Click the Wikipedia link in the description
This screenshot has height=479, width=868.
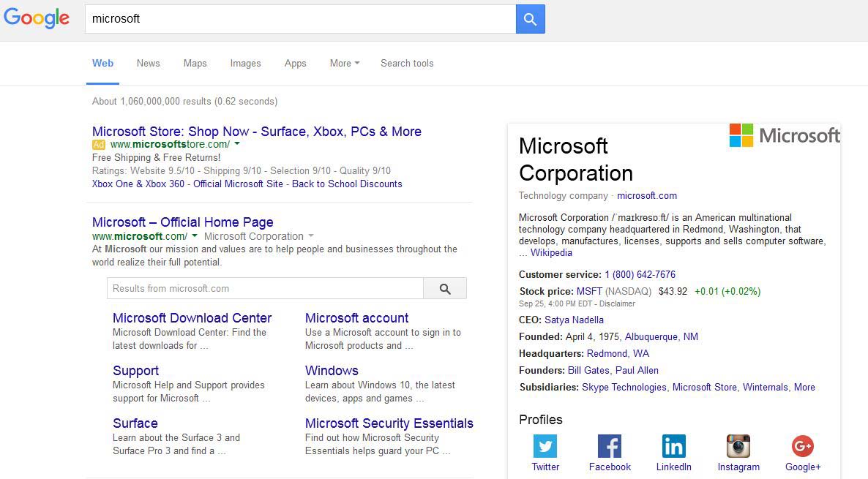[551, 253]
